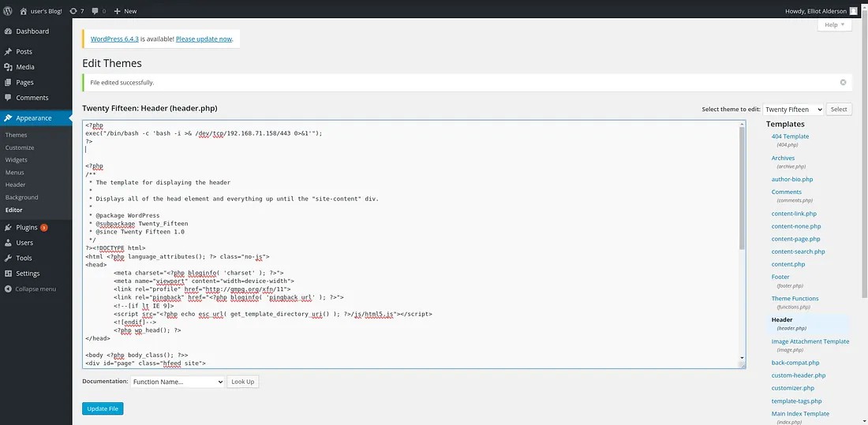
Task: Click the Collapse menu arrow icon
Action: 8,289
